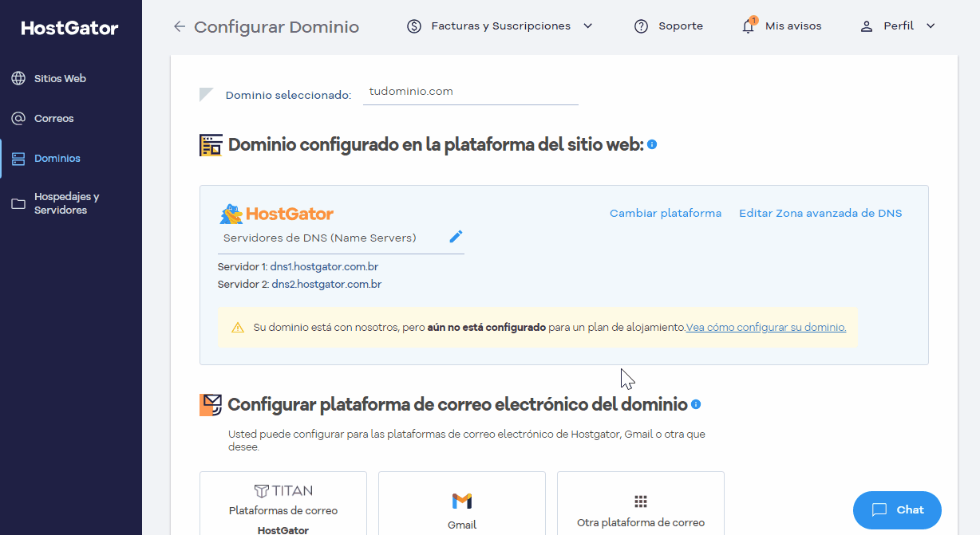980x535 pixels.
Task: Click the HostGator gator logo in DNS panel
Action: [277, 214]
